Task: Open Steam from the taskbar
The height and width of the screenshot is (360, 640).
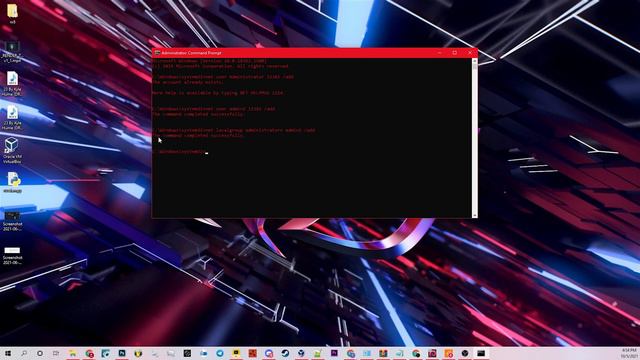Action: 285,353
